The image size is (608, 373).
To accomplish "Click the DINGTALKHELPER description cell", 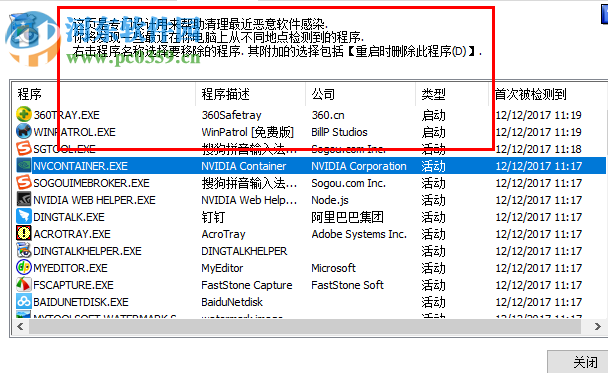I will tap(244, 251).
